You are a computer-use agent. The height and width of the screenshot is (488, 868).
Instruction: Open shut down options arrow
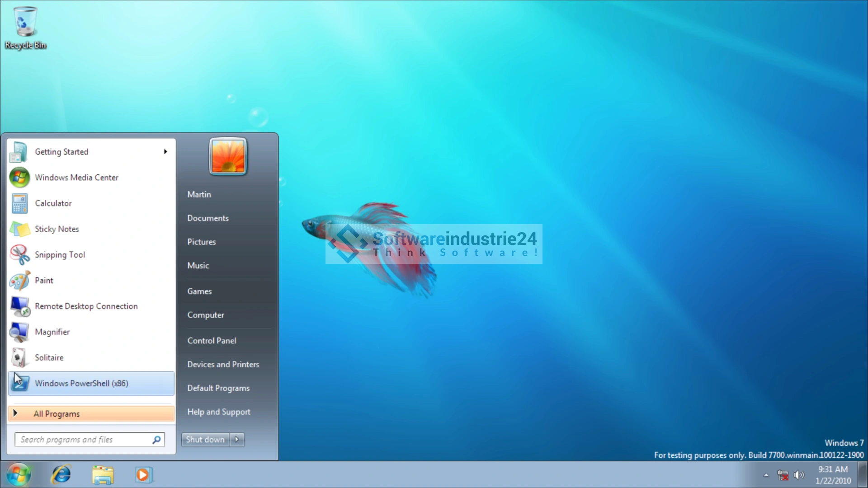tap(237, 440)
